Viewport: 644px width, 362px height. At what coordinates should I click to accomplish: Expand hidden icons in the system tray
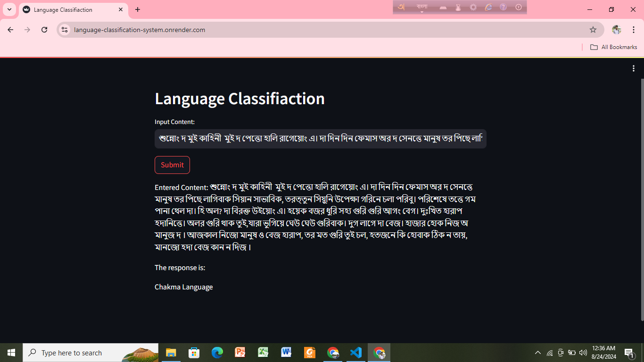pyautogui.click(x=537, y=352)
